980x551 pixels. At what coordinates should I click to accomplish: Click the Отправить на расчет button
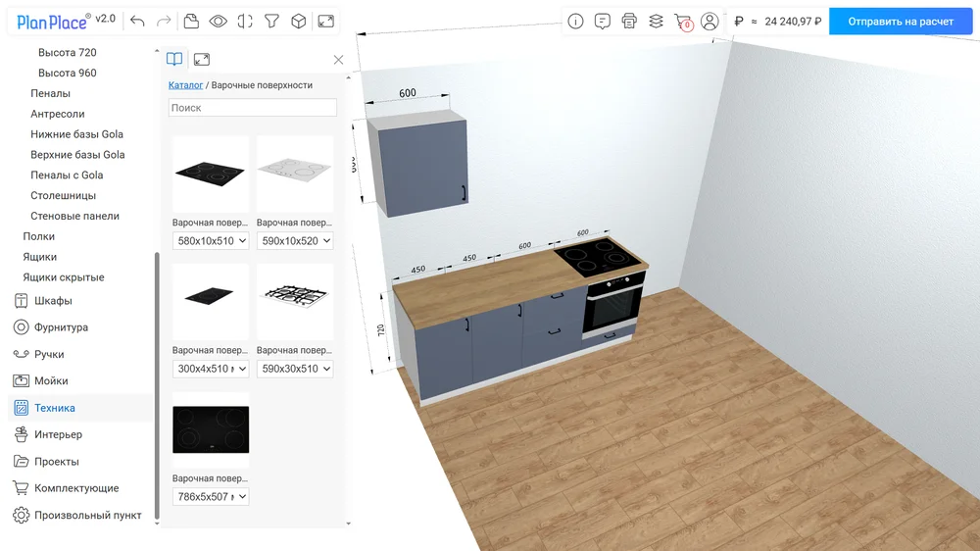(900, 21)
